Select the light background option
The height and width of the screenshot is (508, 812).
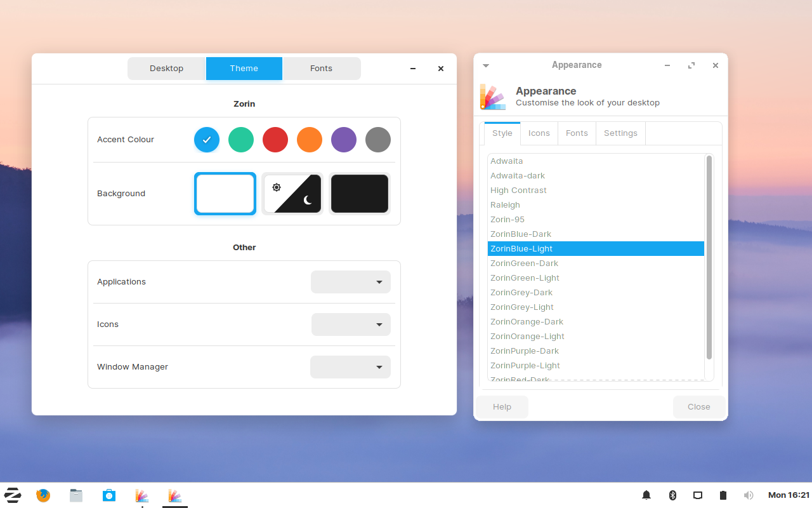click(x=225, y=194)
